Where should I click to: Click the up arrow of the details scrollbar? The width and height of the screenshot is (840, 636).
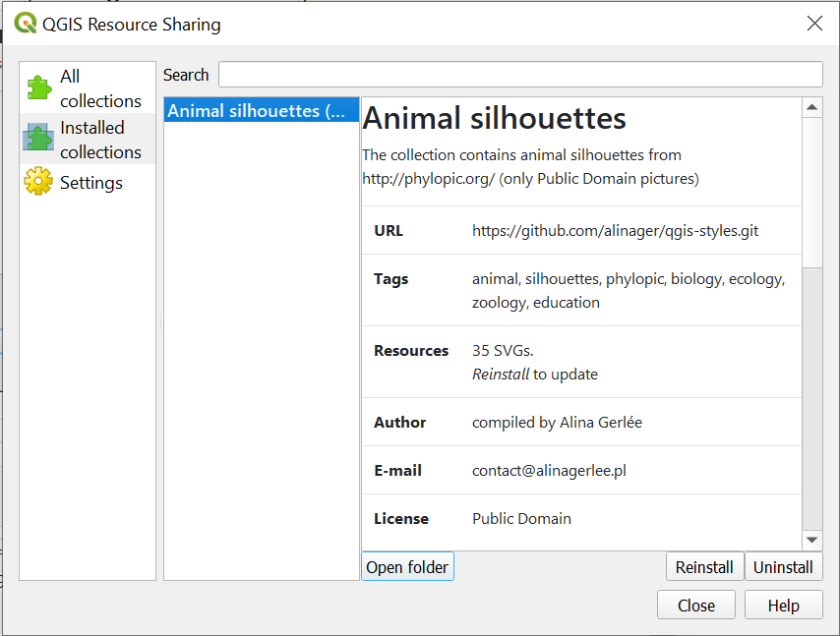(x=813, y=106)
